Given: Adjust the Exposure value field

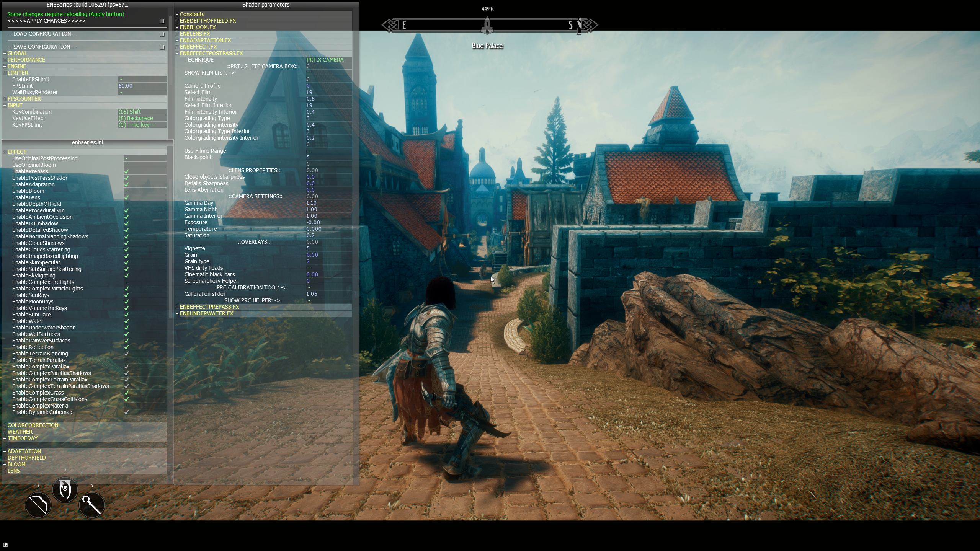Looking at the screenshot, I should pyautogui.click(x=329, y=222).
